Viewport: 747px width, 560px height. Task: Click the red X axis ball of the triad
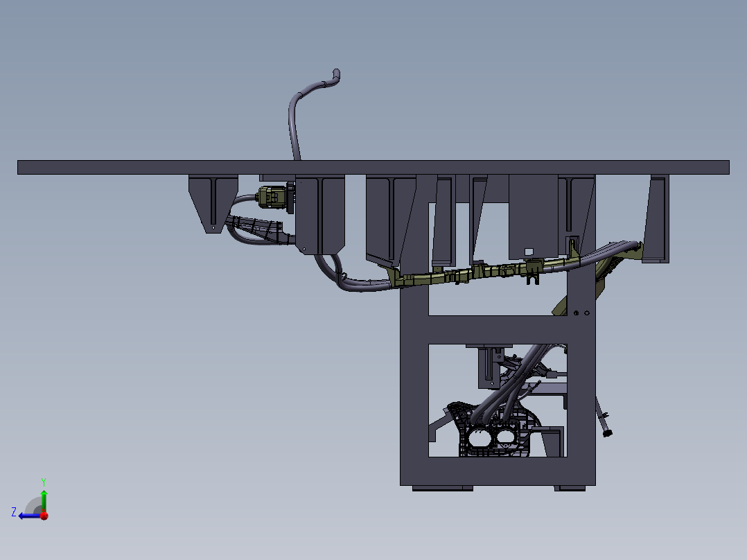click(x=44, y=516)
